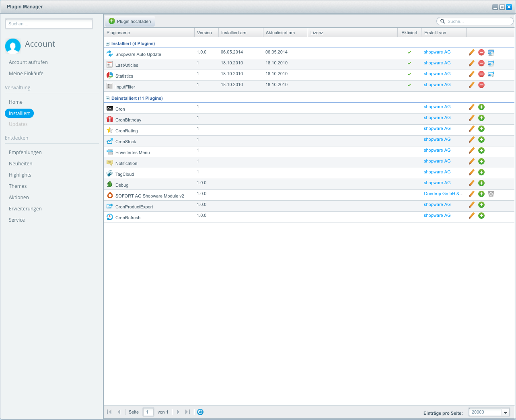Toggle the LastArticles activated checkmark
516x420 pixels.
tap(409, 63)
